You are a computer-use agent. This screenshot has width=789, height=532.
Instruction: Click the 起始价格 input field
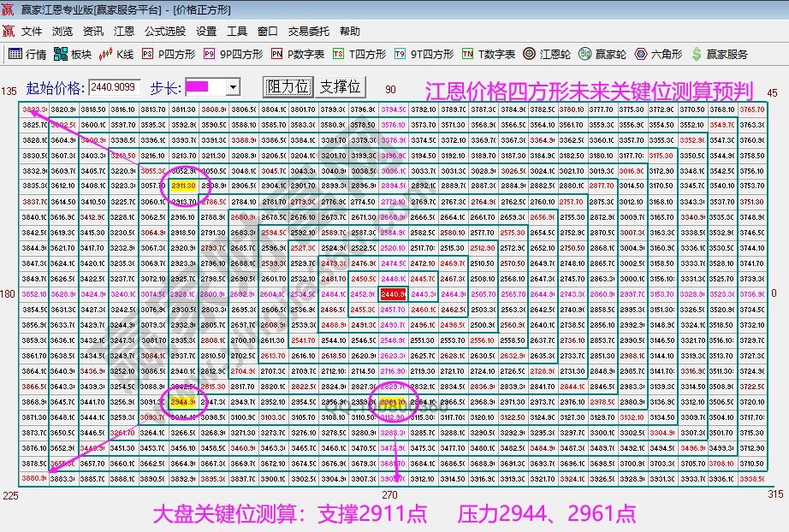pos(113,87)
